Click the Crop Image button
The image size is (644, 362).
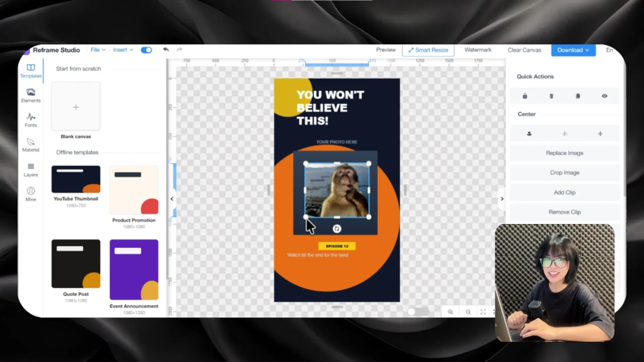565,173
